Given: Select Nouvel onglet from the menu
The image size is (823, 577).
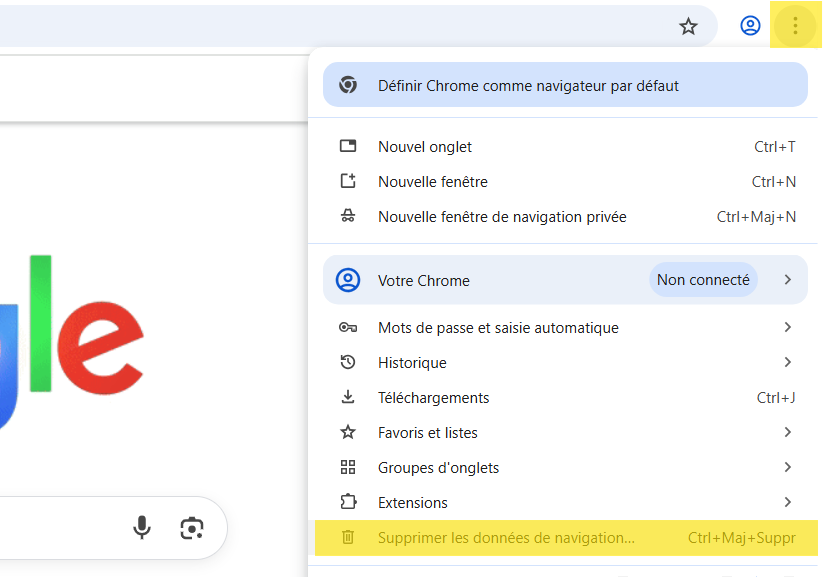Looking at the screenshot, I should (x=425, y=147).
